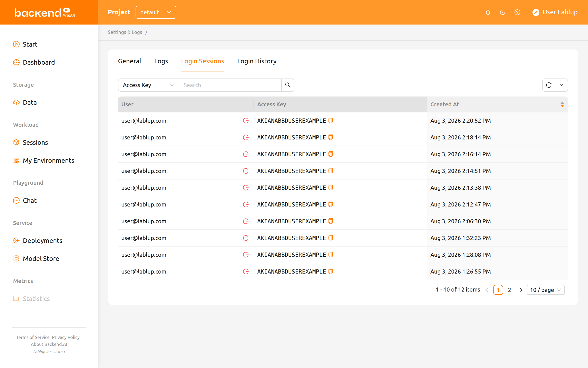Revoke session created at 2:12:47 PM
The height and width of the screenshot is (368, 588).
[x=246, y=204]
